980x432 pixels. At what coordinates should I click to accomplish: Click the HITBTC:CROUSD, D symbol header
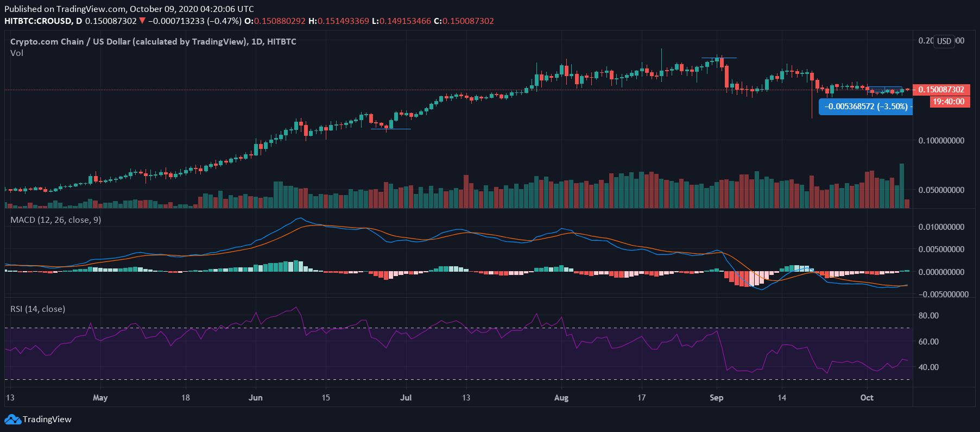[x=43, y=21]
